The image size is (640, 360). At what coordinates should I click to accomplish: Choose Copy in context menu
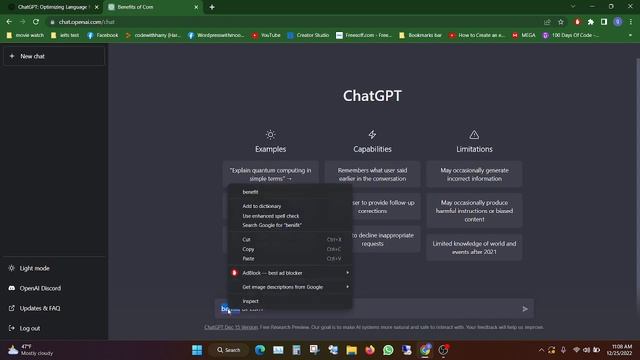[x=290, y=249]
